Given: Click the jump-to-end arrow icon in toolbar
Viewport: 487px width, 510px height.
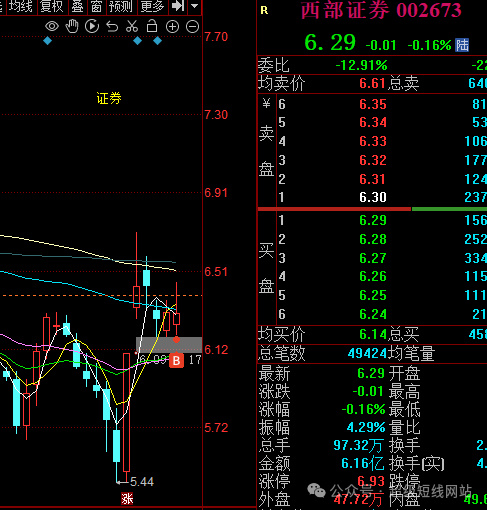Looking at the screenshot, I should click(178, 6).
